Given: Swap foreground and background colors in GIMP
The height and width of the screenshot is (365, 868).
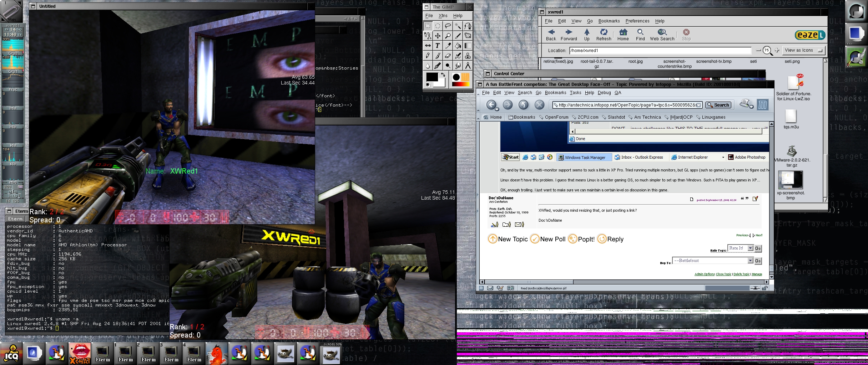Looking at the screenshot, I should click(x=443, y=74).
